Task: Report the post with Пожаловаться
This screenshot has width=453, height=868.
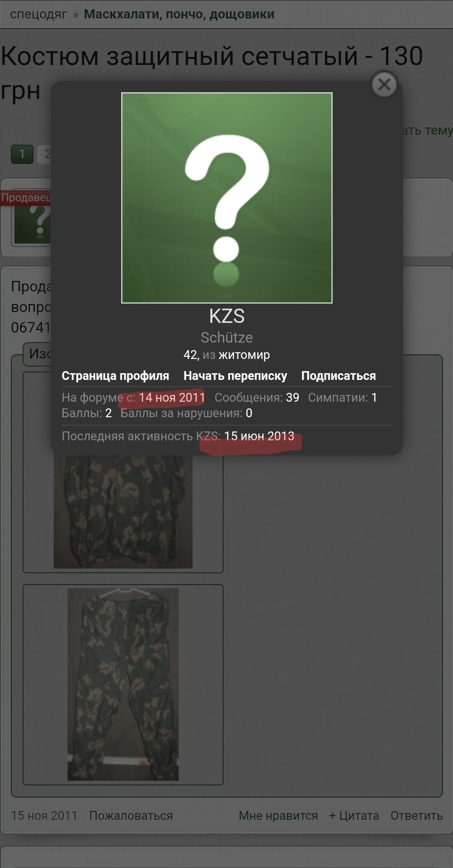Action: tap(131, 816)
